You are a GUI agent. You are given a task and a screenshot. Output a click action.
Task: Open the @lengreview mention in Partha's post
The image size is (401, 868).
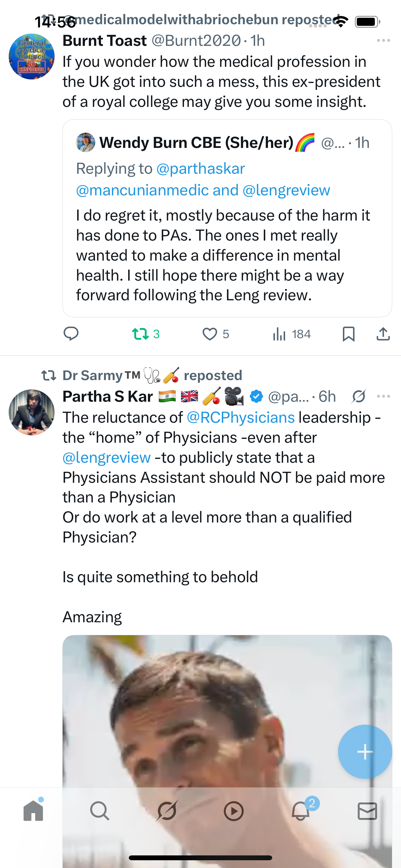point(107,458)
